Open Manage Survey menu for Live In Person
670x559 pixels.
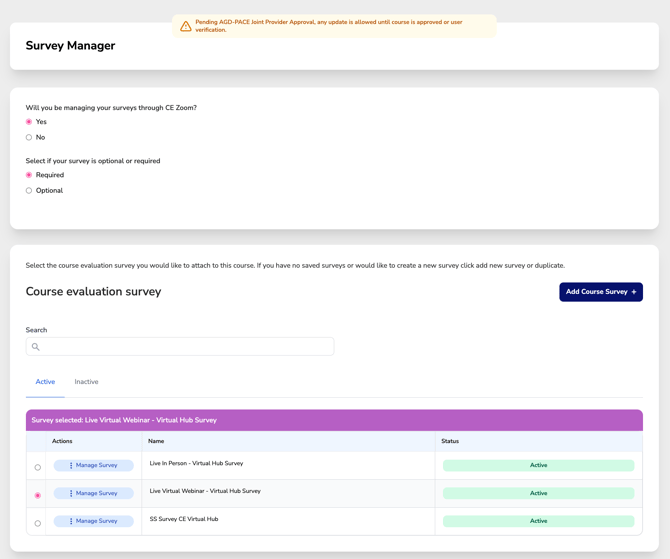94,466
